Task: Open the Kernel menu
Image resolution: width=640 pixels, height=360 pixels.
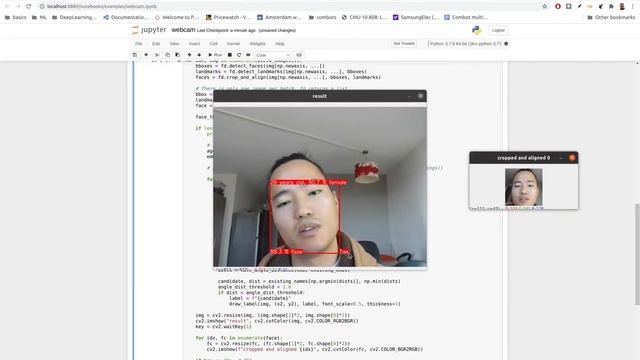Action: click(233, 44)
